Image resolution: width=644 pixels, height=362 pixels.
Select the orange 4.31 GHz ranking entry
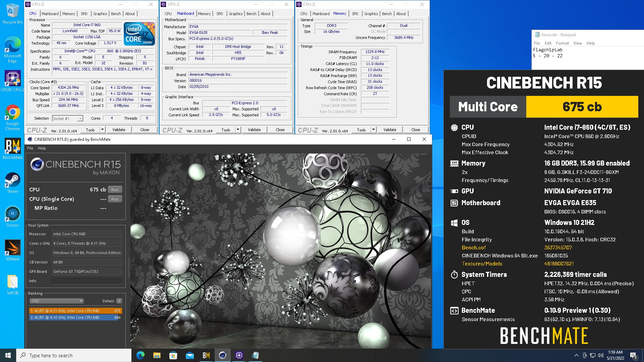[x=75, y=311]
